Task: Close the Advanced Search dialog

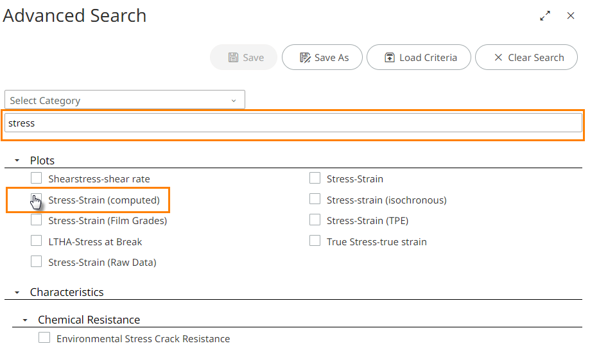Action: (571, 16)
